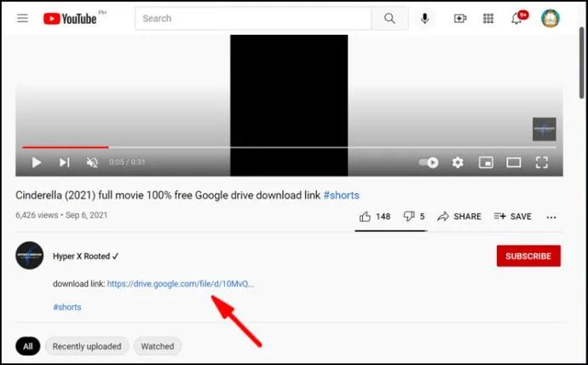Screen dimensions: 588x365
Task: Click the 0:05 / 0:31 time display
Action: [x=127, y=162]
